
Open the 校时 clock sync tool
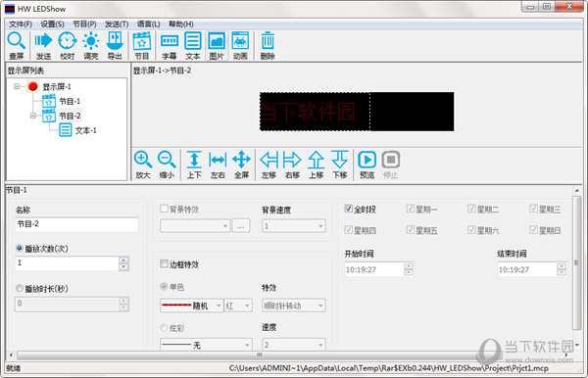click(67, 46)
